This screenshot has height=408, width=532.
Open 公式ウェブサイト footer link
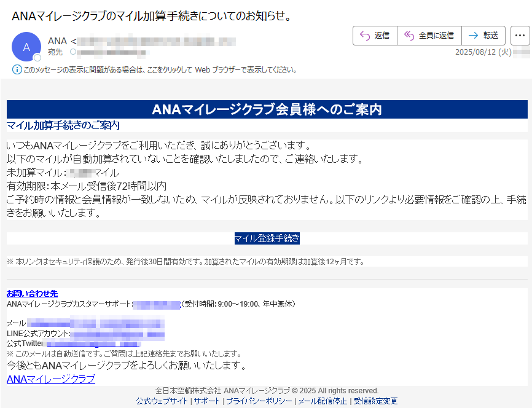coord(162,401)
